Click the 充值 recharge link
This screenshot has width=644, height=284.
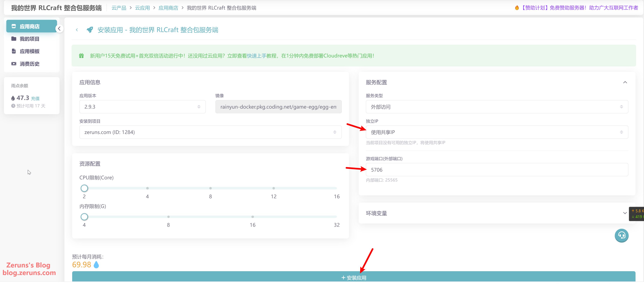pos(35,99)
